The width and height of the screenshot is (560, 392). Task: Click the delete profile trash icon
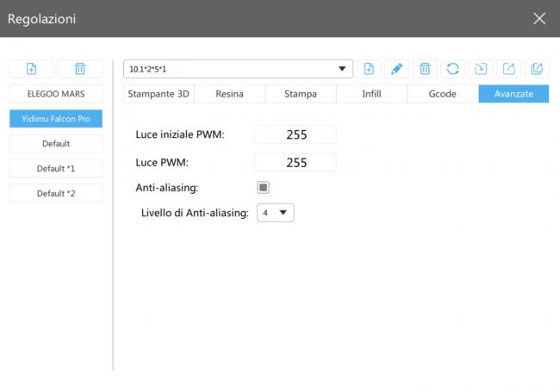[424, 69]
